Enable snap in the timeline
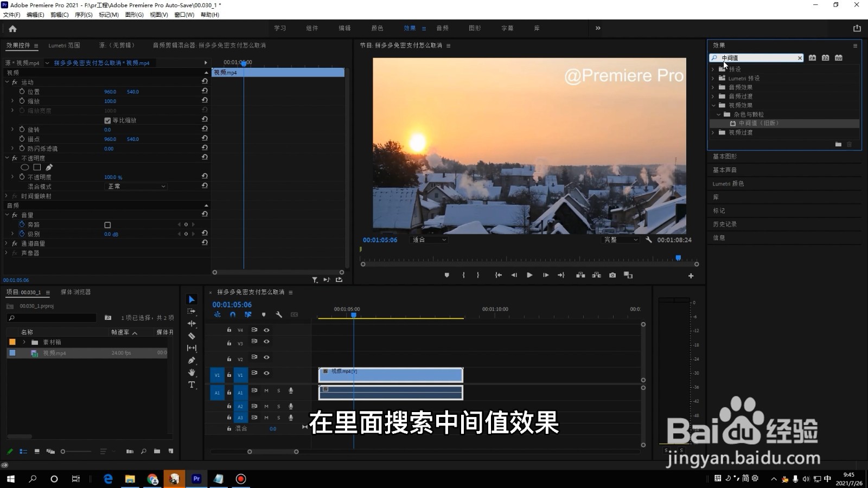Image resolution: width=868 pixels, height=488 pixels. tap(233, 314)
